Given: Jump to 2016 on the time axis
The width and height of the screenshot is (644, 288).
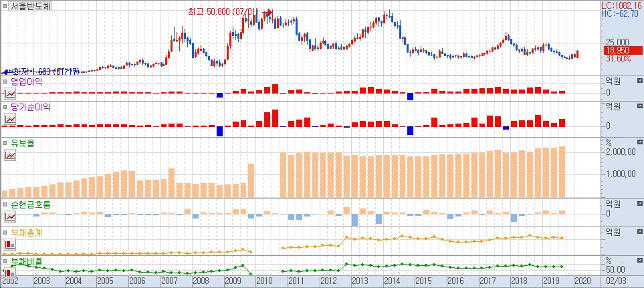Looking at the screenshot, I should click(x=455, y=281).
